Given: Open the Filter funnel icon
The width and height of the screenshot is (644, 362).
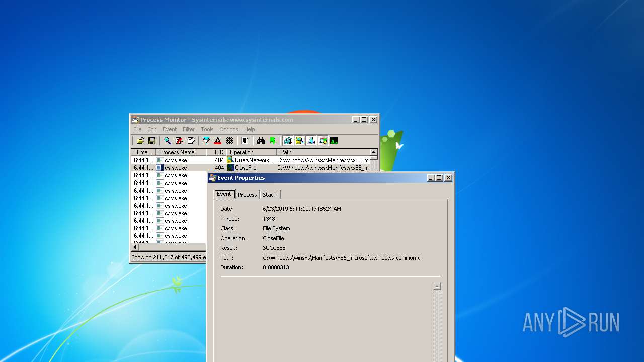Looking at the screenshot, I should pos(206,141).
